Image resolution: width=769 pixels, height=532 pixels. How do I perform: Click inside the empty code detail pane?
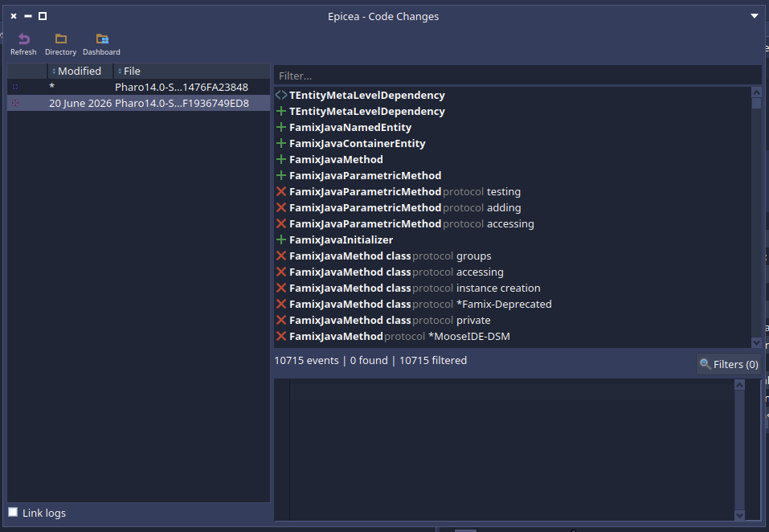click(x=512, y=449)
